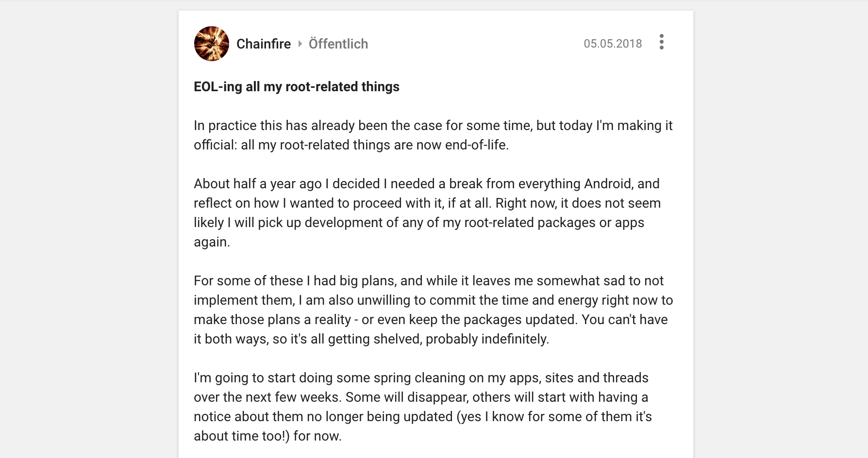868x458 pixels.
Task: Click the paragraph starting 'For some of these'
Action: click(x=433, y=310)
